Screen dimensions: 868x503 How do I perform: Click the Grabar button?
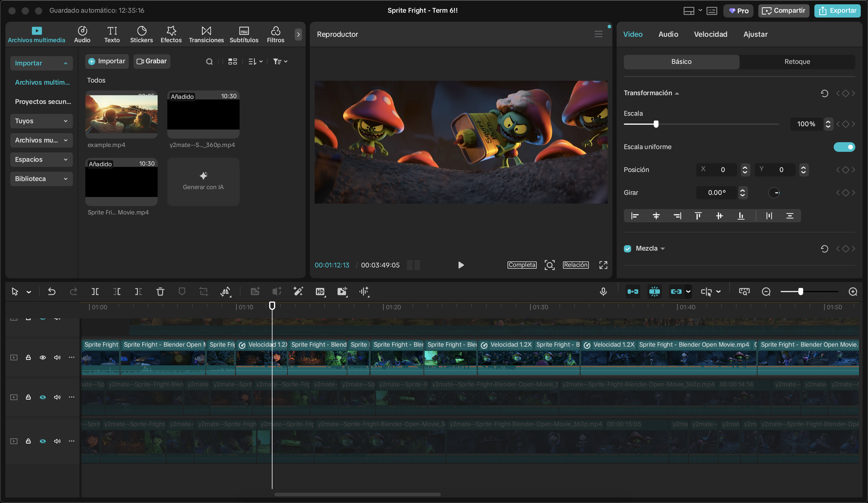pyautogui.click(x=152, y=61)
